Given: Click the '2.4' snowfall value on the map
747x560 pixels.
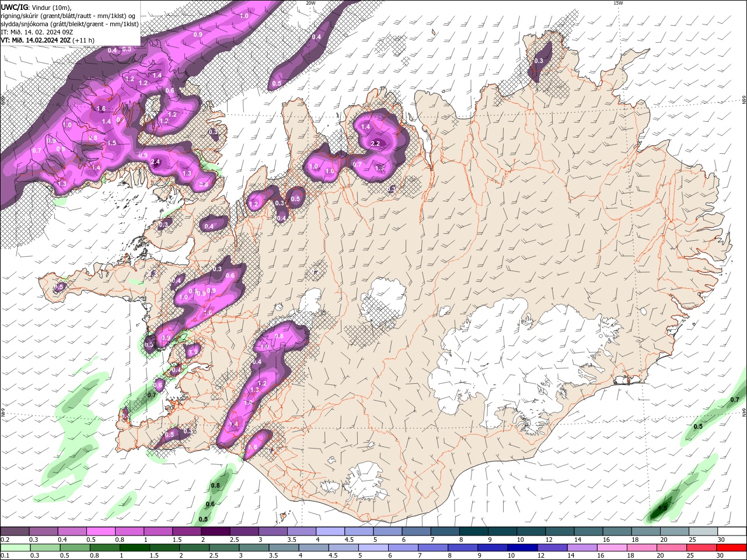Looking at the screenshot, I should pos(155,162).
